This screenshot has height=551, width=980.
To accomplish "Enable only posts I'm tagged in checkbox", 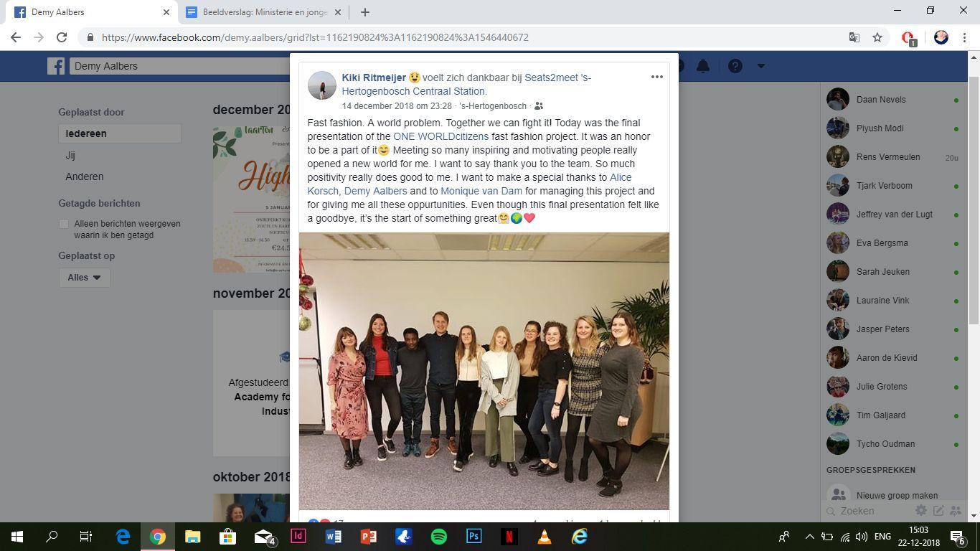I will coord(64,224).
